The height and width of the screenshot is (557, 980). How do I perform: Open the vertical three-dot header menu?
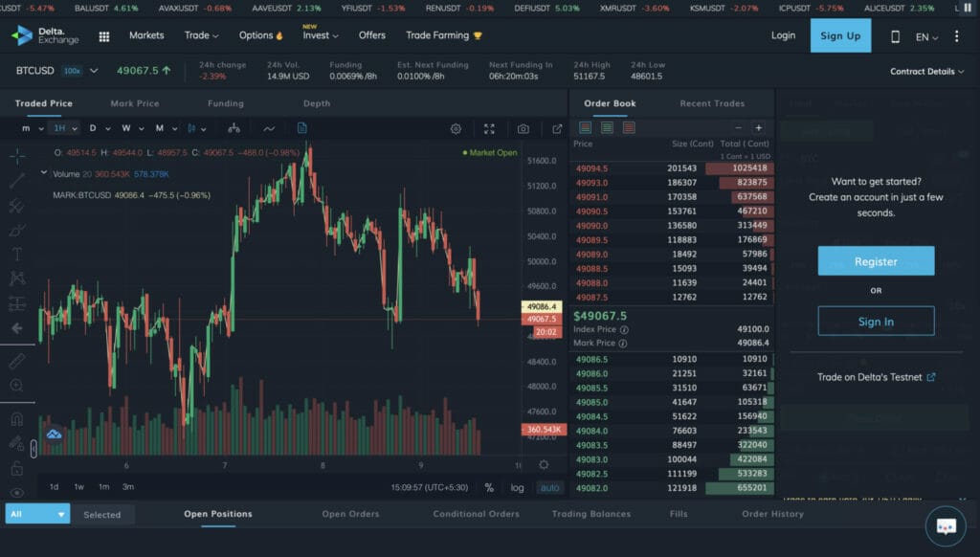956,36
